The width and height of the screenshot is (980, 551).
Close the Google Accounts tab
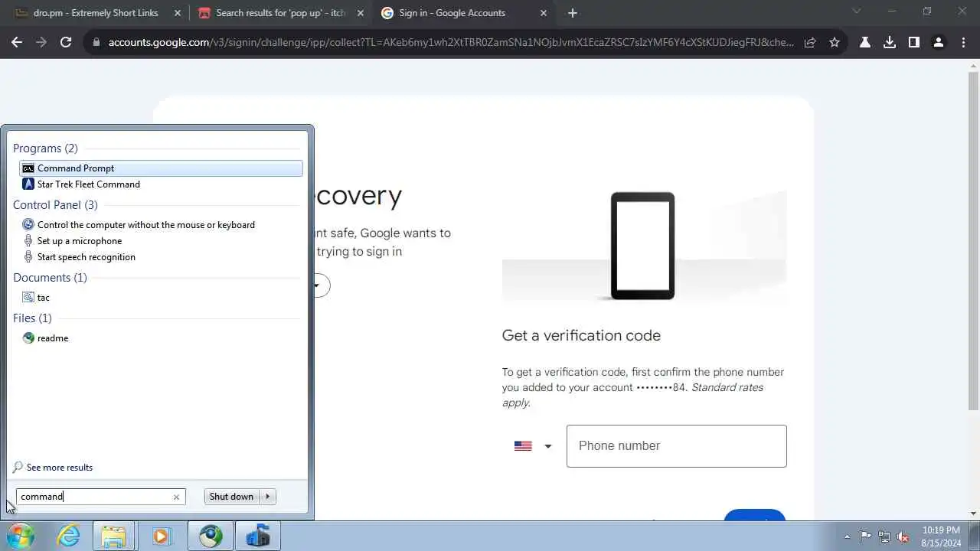544,13
